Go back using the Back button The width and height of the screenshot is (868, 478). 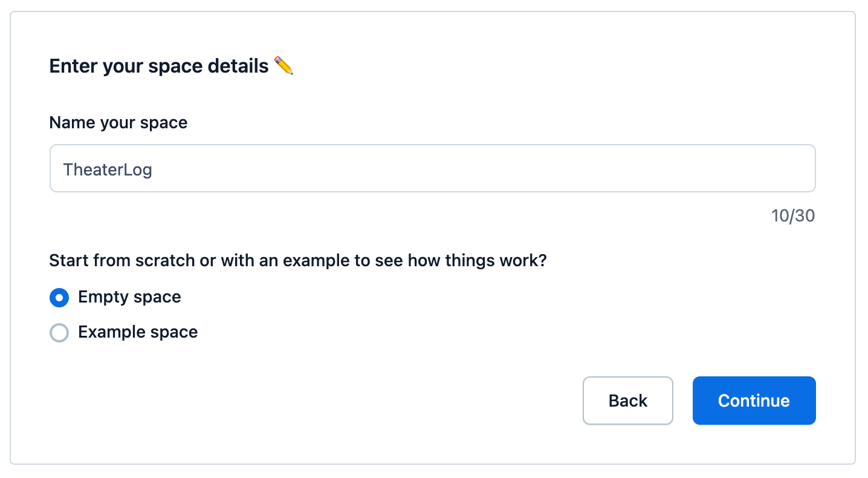pos(627,401)
